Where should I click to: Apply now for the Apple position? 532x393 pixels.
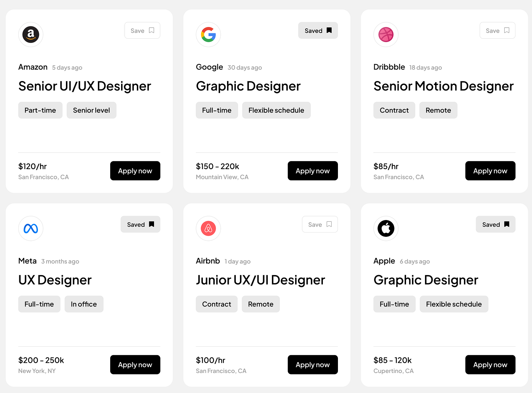[x=490, y=365]
